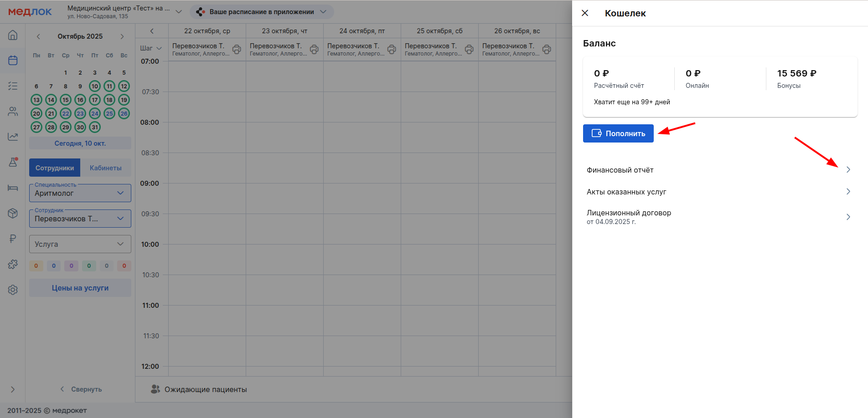Select October 15 in the calendar
The width and height of the screenshot is (868, 418).
(x=66, y=100)
